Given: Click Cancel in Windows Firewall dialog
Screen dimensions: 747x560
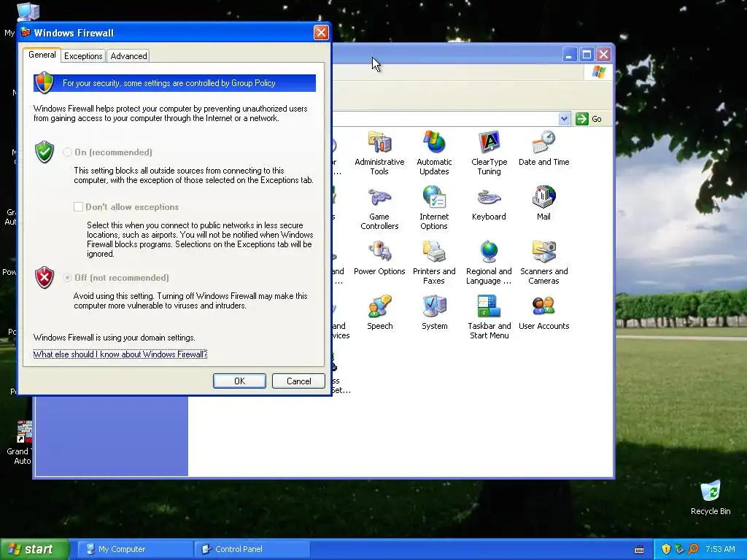Looking at the screenshot, I should tap(298, 381).
